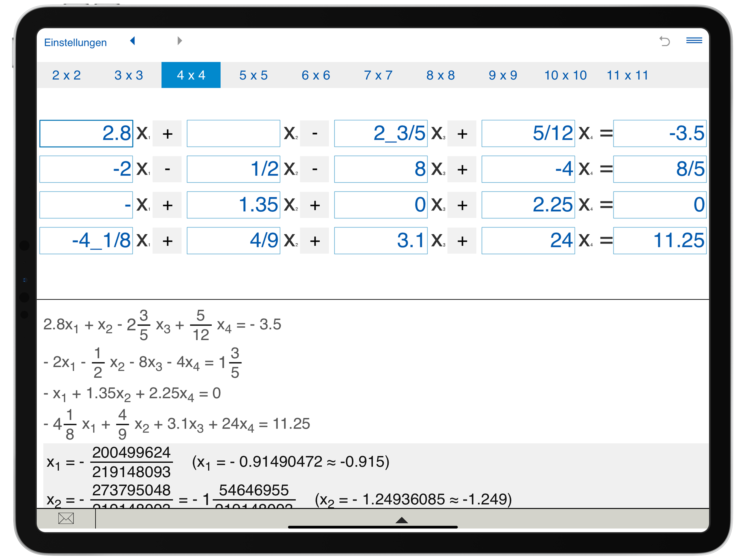Select the 3 x 3 tab
Image resolution: width=747 pixels, height=560 pixels.
tap(129, 75)
